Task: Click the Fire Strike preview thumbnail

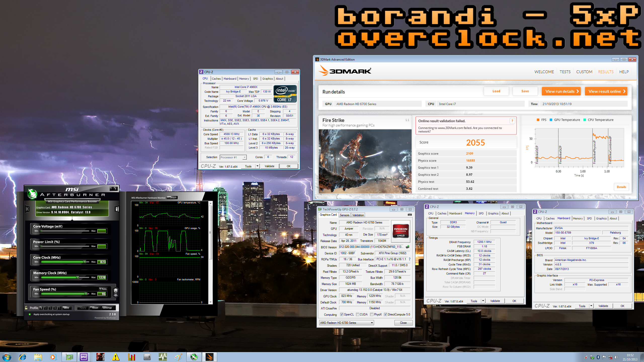Action: 365,161
